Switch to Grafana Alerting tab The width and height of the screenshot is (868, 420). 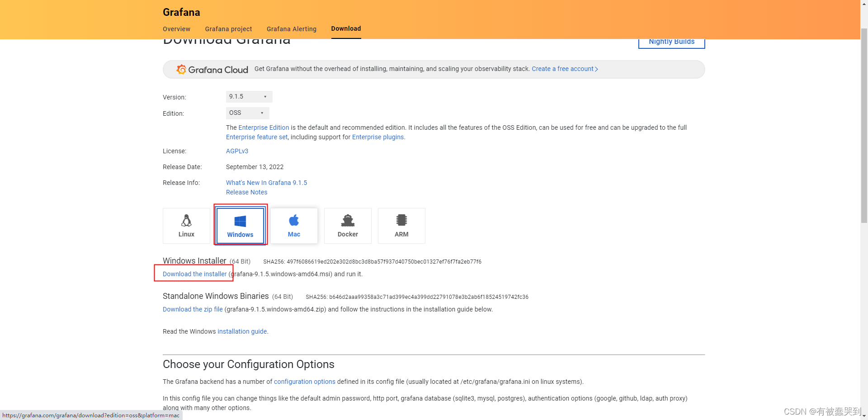click(292, 29)
